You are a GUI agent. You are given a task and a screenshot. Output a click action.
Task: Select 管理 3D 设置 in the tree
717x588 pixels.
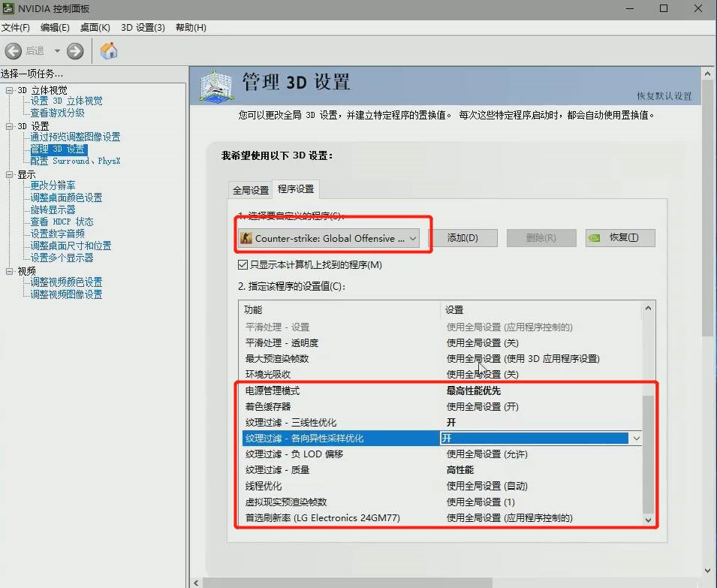[x=58, y=149]
